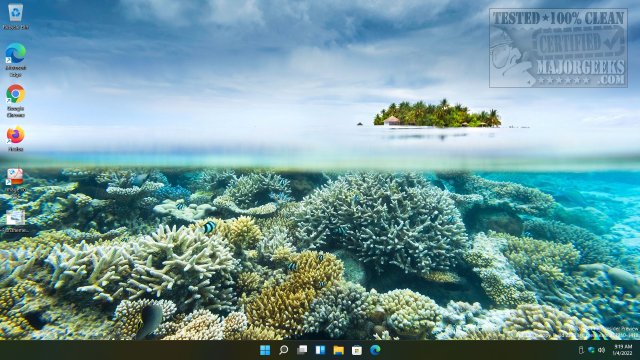Click the island on the desktop wallpaper

(437, 114)
